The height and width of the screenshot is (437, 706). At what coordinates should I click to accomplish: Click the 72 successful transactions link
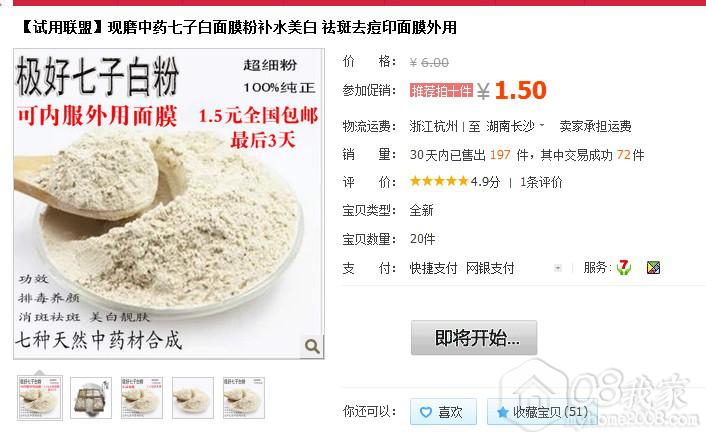623,155
